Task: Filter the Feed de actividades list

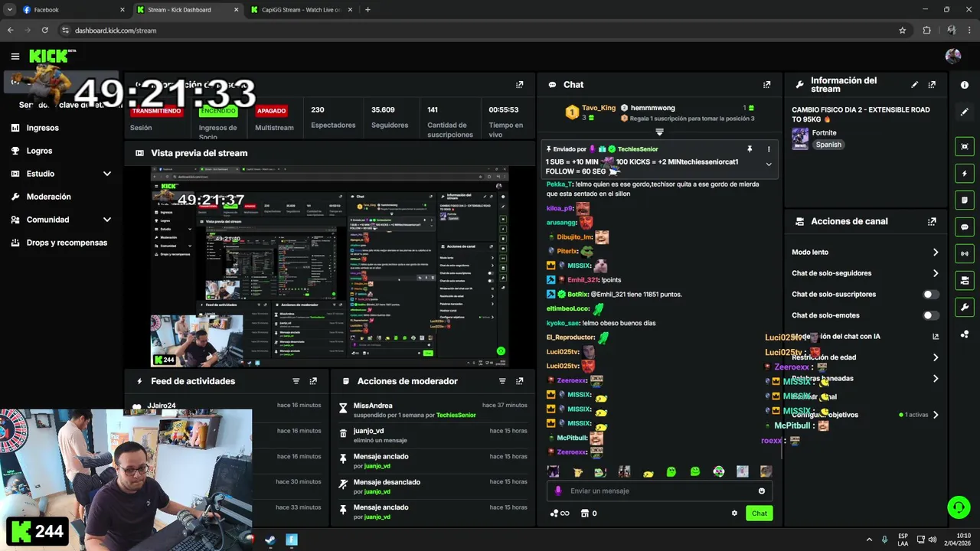Action: pyautogui.click(x=296, y=381)
